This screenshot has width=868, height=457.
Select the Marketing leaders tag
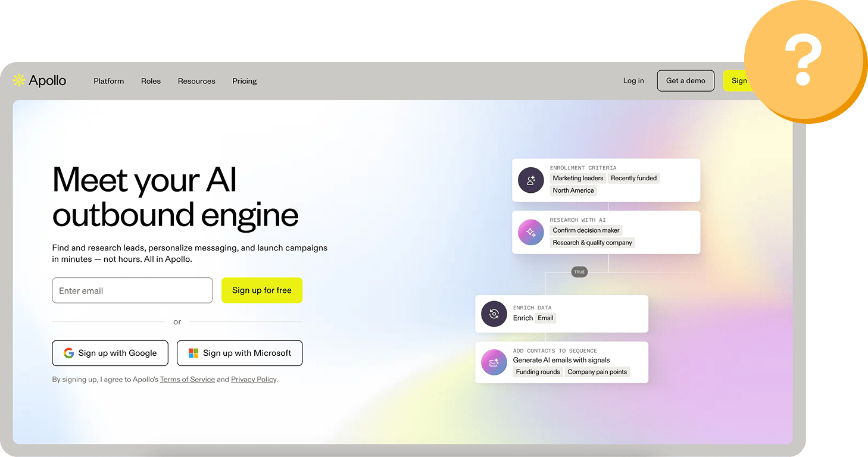tap(577, 178)
